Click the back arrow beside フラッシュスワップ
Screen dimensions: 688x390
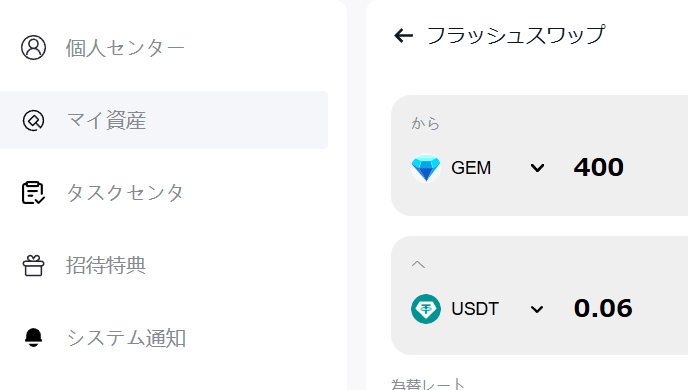pyautogui.click(x=404, y=36)
